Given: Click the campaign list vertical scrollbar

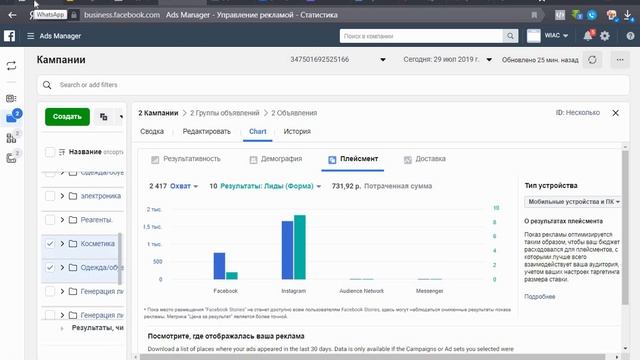Looking at the screenshot, I should (120, 259).
